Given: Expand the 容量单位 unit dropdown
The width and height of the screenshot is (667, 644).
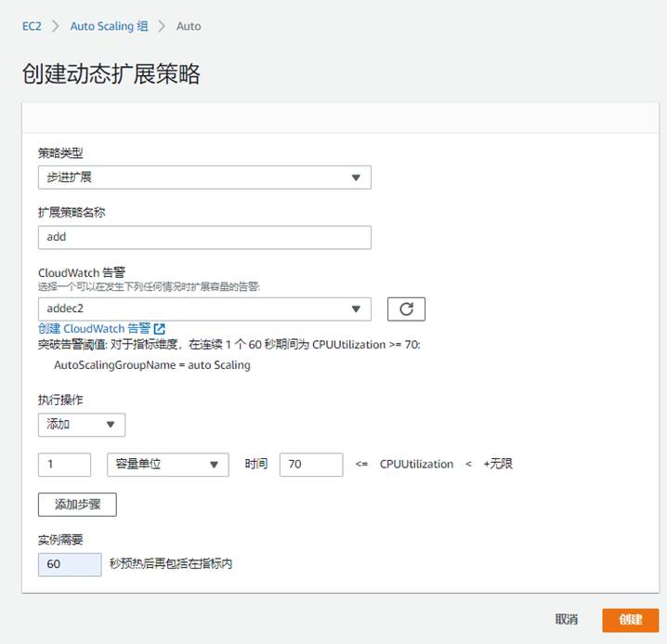Looking at the screenshot, I should click(x=167, y=465).
